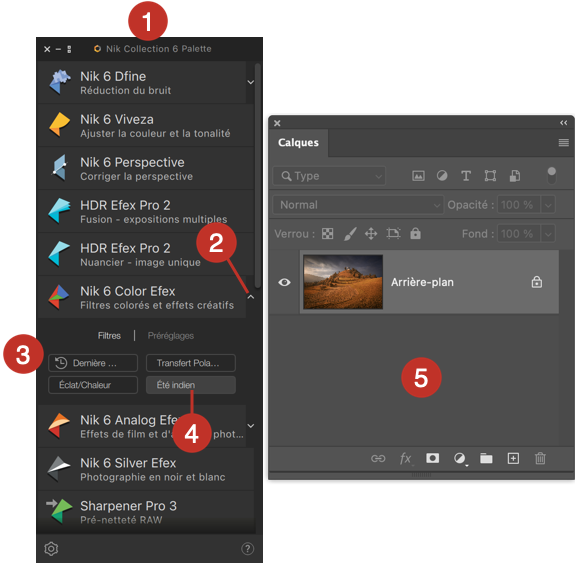
Task: Open Nik 6 Color Efex plugin
Action: click(142, 297)
